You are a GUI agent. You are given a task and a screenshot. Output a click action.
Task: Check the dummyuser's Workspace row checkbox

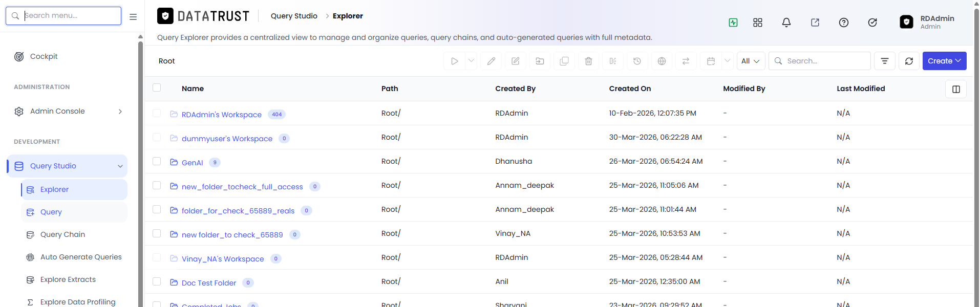coord(157,137)
